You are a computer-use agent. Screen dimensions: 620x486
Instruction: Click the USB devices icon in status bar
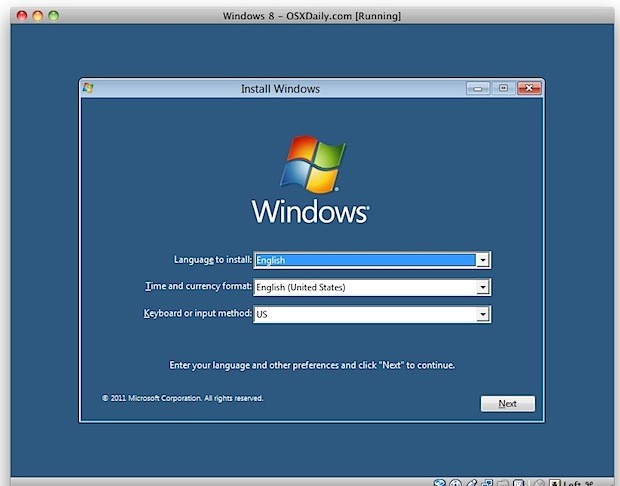(471, 481)
